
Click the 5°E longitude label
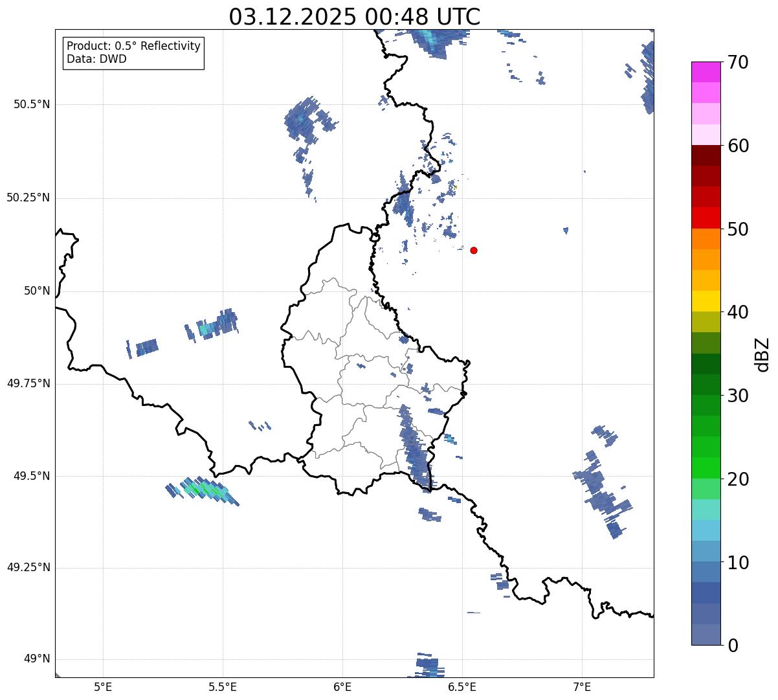pos(103,686)
